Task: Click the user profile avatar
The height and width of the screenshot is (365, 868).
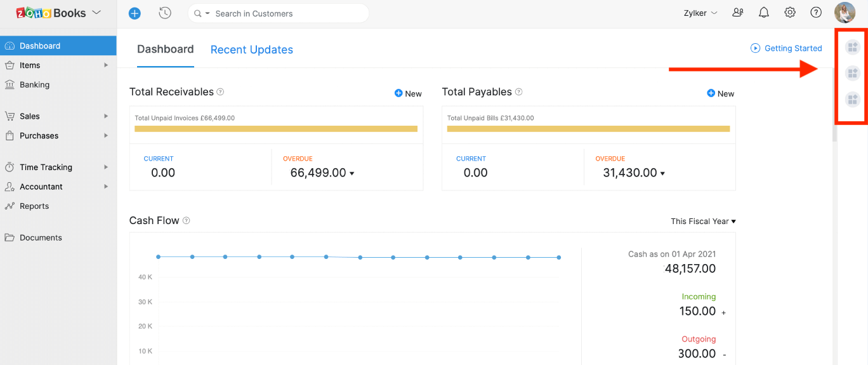Action: [x=845, y=13]
